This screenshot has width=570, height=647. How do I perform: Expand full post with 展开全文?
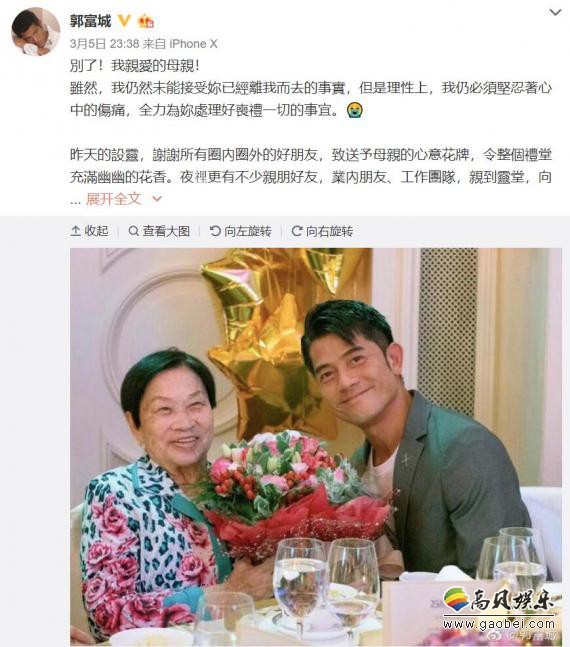point(114,199)
